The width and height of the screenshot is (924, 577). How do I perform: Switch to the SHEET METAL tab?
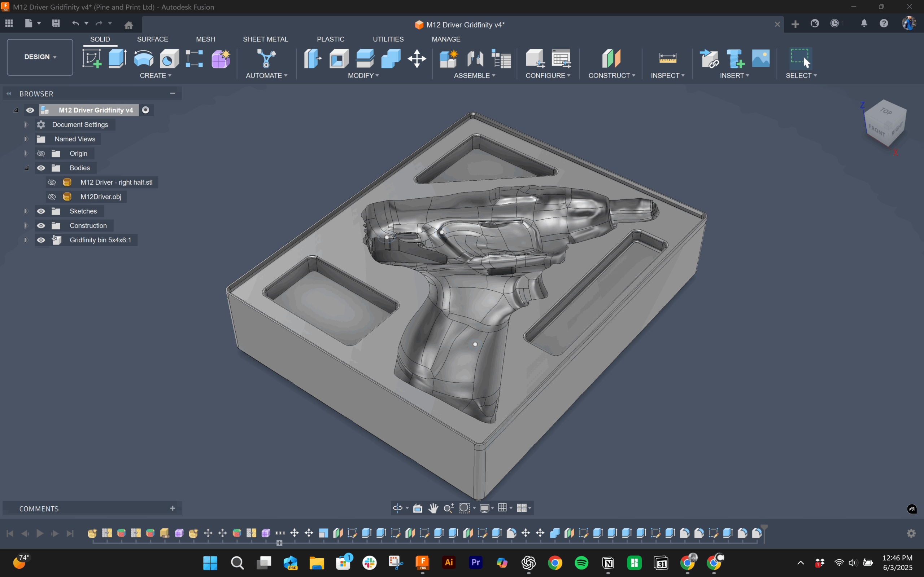point(265,39)
